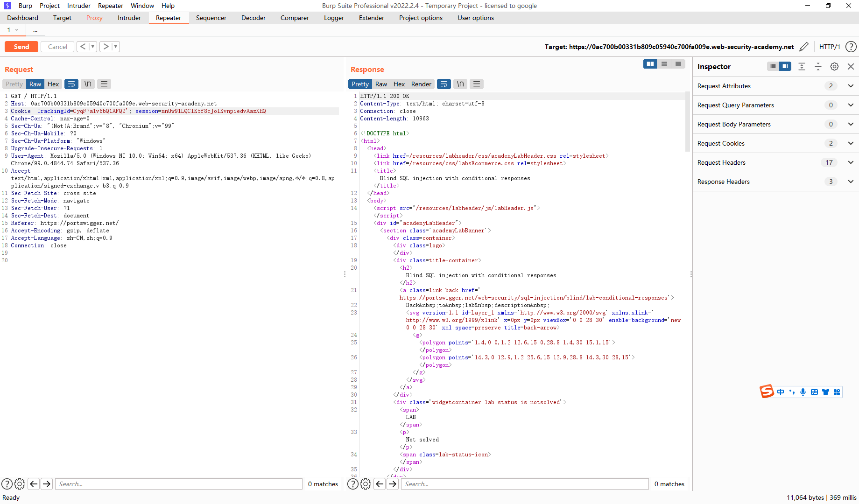Open the Project menu

point(49,6)
